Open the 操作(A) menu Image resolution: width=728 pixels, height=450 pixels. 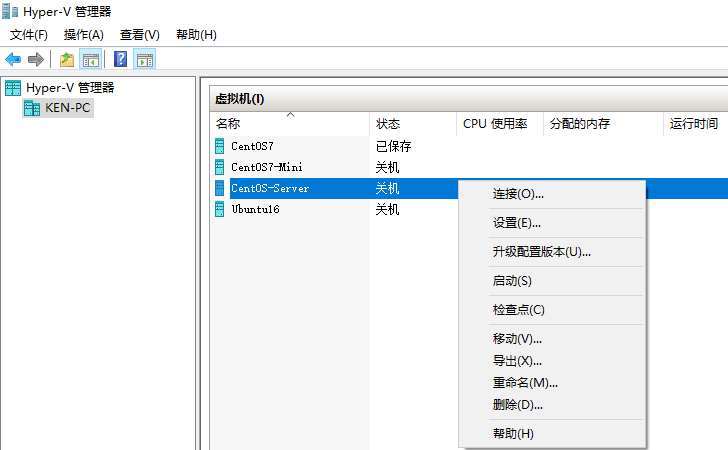[84, 35]
